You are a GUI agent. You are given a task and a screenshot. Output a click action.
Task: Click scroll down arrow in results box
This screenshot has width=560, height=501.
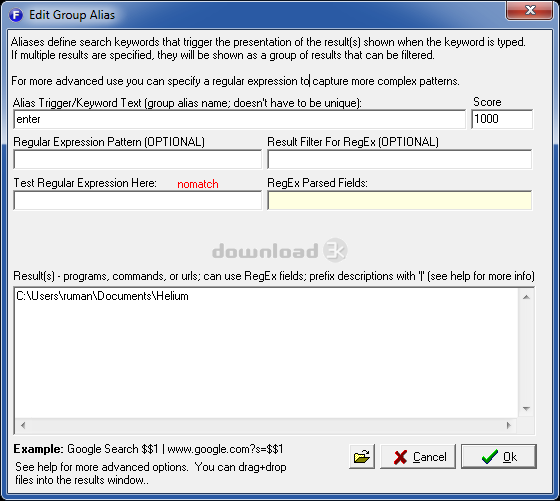pos(526,409)
